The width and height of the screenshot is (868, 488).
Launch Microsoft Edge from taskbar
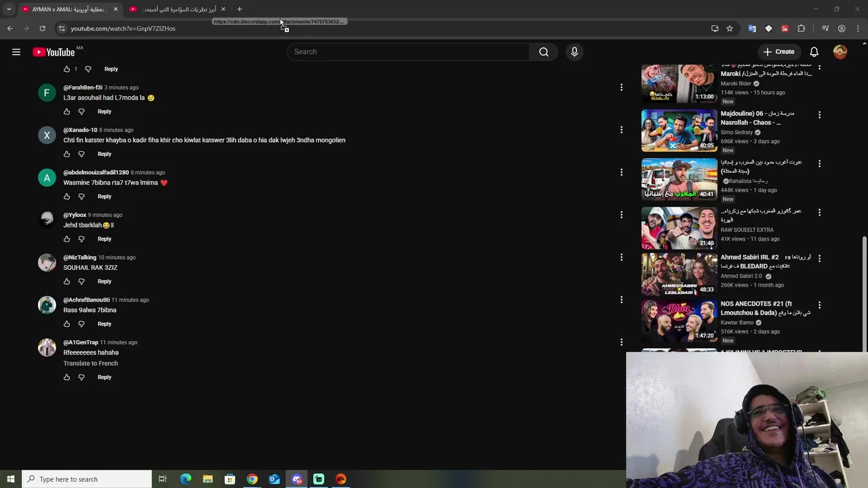click(x=186, y=479)
